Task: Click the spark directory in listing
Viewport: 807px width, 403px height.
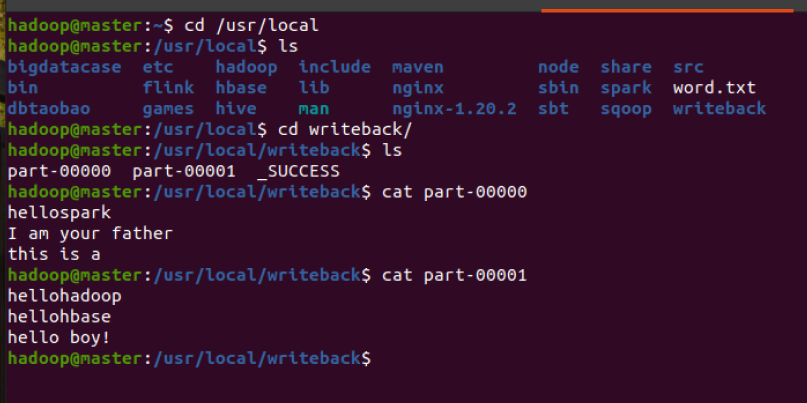Action: [x=626, y=88]
